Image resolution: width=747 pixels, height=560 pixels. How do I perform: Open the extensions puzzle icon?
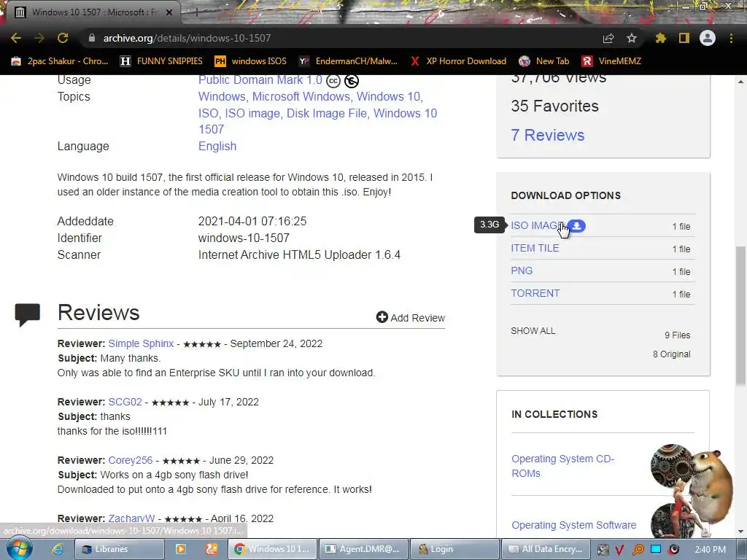(661, 38)
